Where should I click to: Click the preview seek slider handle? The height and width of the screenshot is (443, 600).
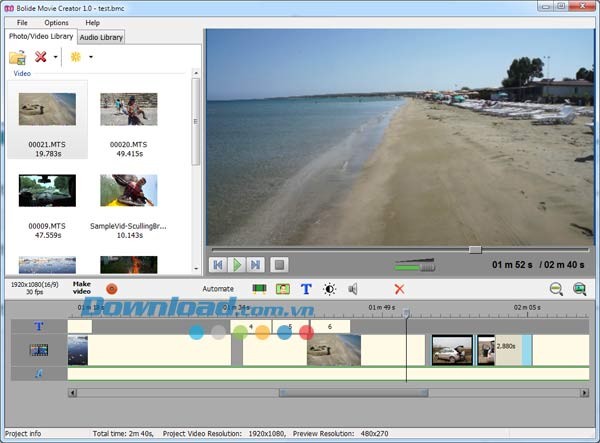(475, 250)
